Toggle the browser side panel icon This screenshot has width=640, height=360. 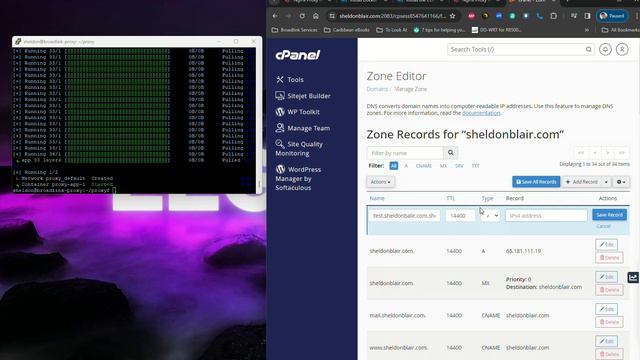pos(587,16)
